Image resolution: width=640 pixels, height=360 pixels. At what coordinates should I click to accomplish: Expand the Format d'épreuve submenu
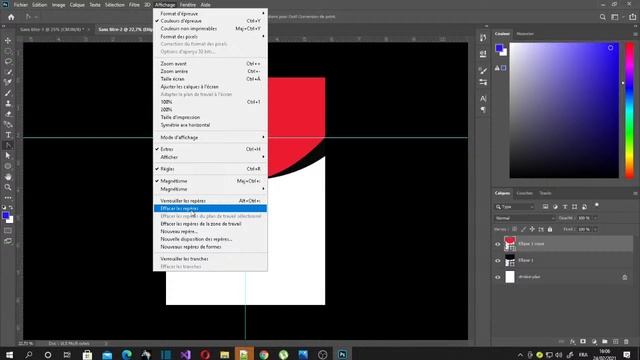(x=210, y=13)
